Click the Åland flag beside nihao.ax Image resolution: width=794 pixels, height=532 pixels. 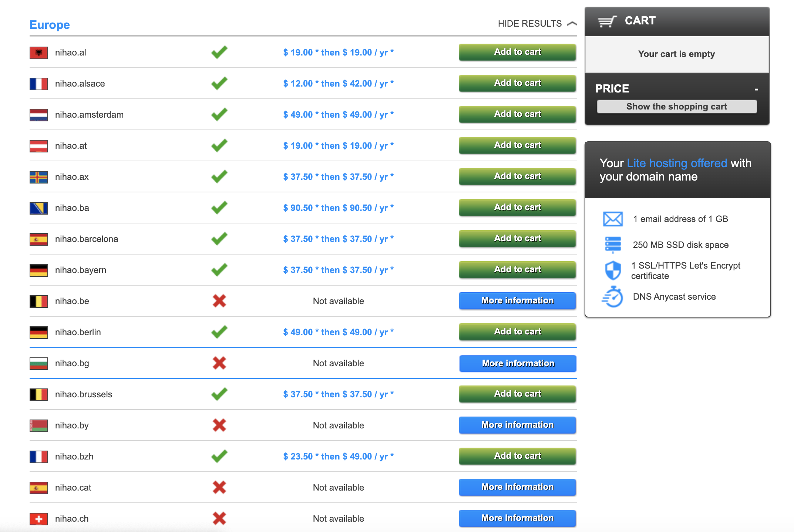pos(39,177)
